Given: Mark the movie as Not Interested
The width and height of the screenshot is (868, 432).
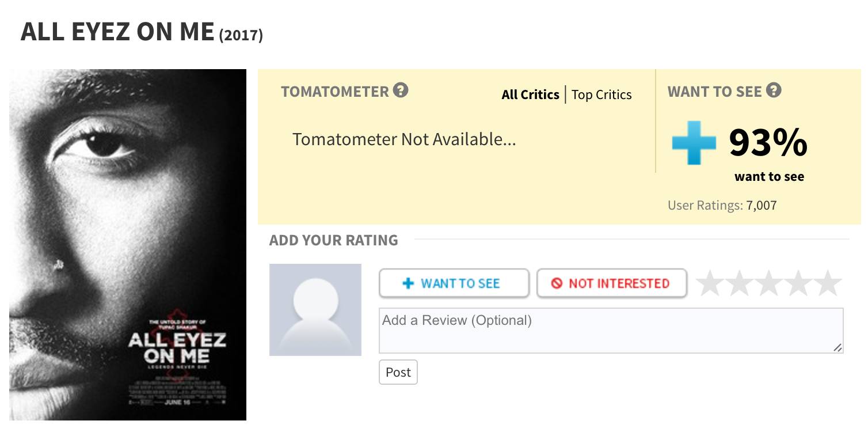Looking at the screenshot, I should pyautogui.click(x=611, y=283).
